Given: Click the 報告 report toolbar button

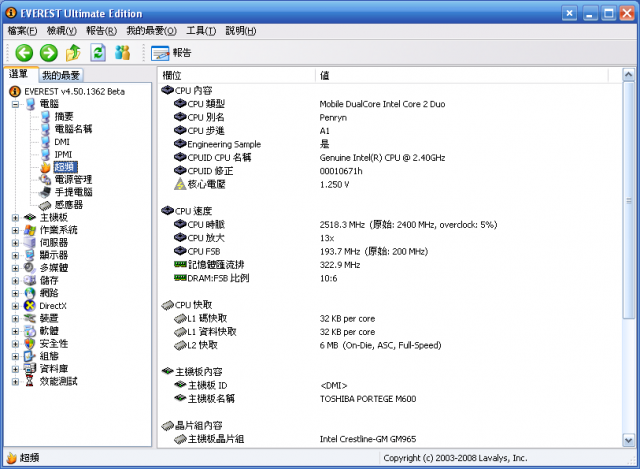Looking at the screenshot, I should pyautogui.click(x=171, y=53).
